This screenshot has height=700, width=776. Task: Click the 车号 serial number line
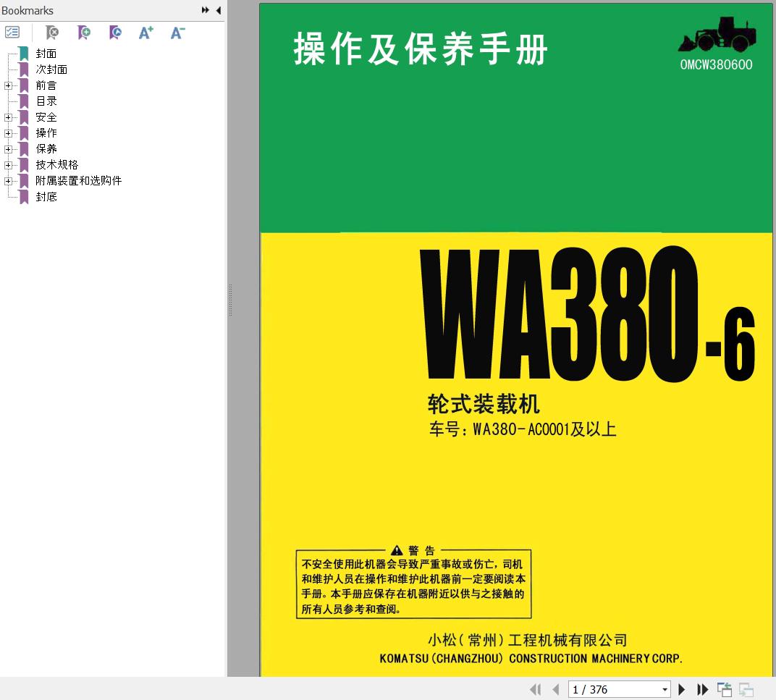tap(523, 429)
